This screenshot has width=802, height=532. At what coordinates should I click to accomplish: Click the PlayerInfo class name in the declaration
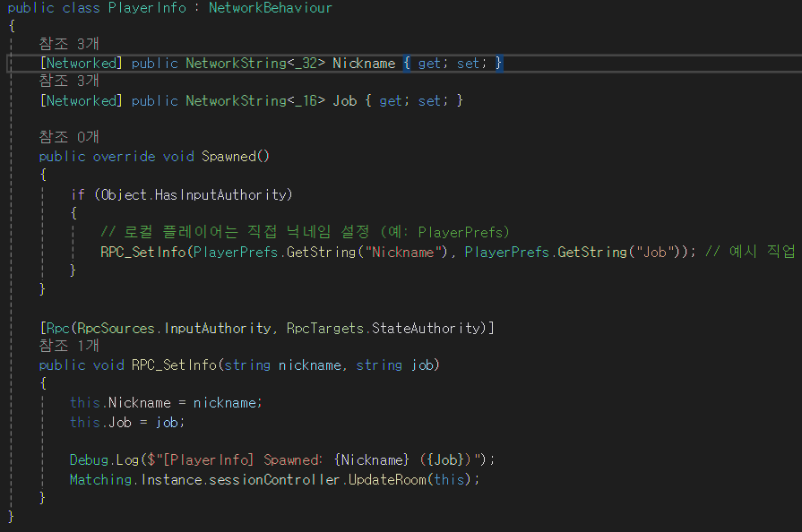tap(147, 8)
